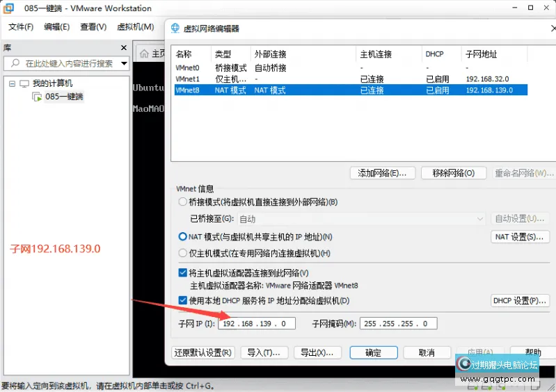
Task: Click 导入(T)... button
Action: coord(264,352)
